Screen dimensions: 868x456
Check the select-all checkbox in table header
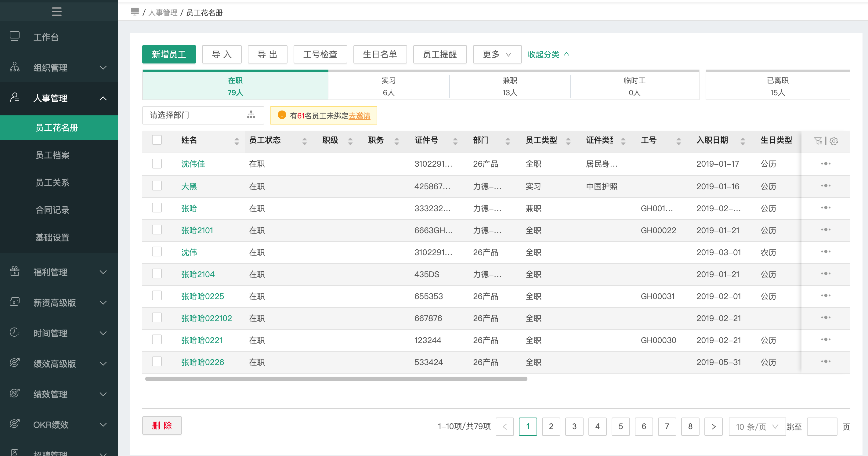[x=157, y=139]
